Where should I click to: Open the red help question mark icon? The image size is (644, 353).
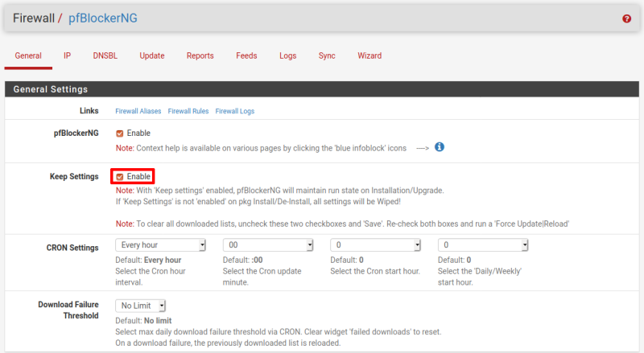point(626,18)
